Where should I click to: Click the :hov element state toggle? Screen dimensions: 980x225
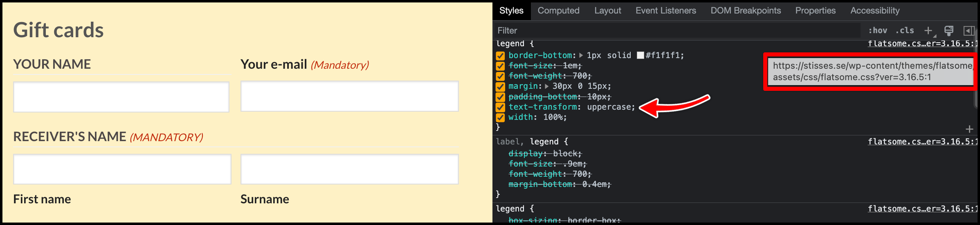[x=878, y=31]
